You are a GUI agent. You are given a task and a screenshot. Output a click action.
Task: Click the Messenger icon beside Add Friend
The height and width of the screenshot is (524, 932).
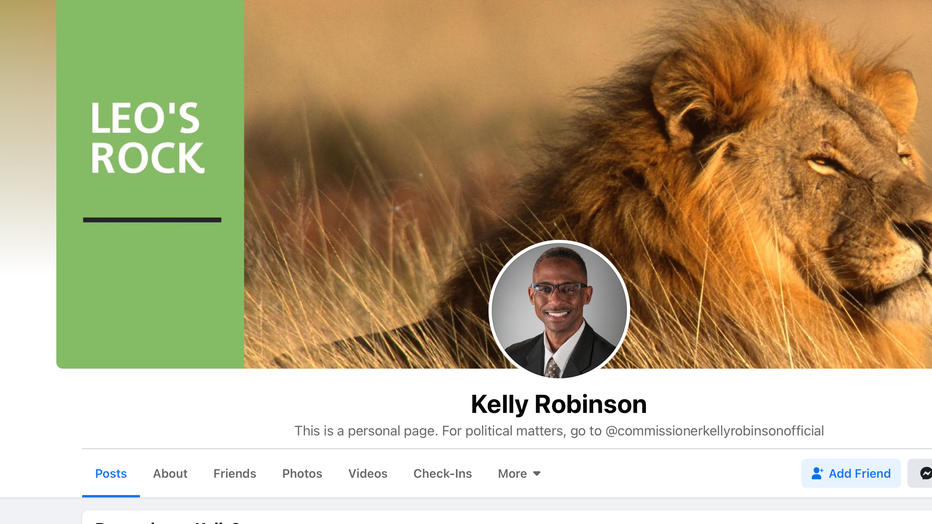925,474
